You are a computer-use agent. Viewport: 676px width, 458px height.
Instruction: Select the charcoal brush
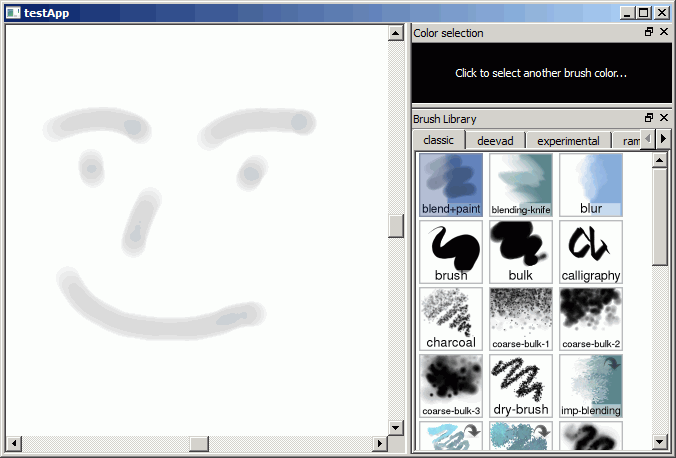click(451, 319)
